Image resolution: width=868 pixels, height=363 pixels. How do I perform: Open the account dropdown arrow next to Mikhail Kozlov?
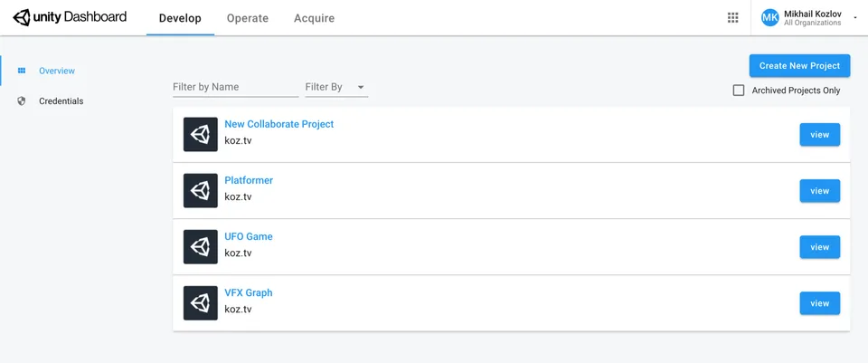[854, 18]
